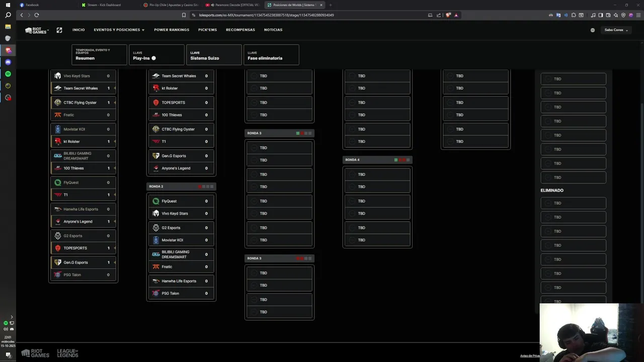Click the TOPESPORTS logo in second column

click(156, 103)
